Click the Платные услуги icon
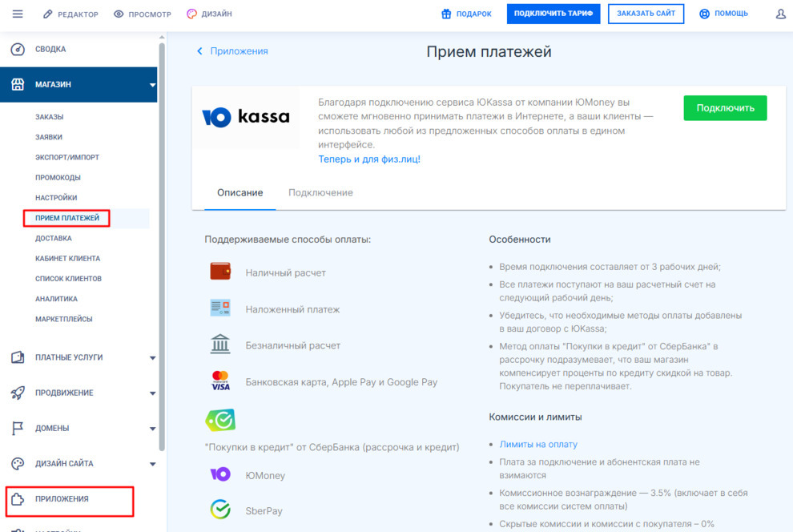Image resolution: width=793 pixels, height=532 pixels. [18, 357]
